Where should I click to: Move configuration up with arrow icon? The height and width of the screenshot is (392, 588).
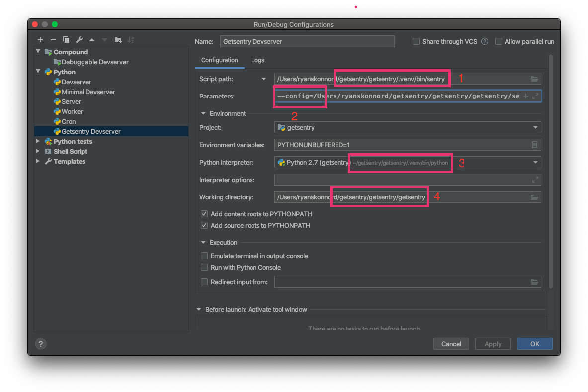coord(92,40)
